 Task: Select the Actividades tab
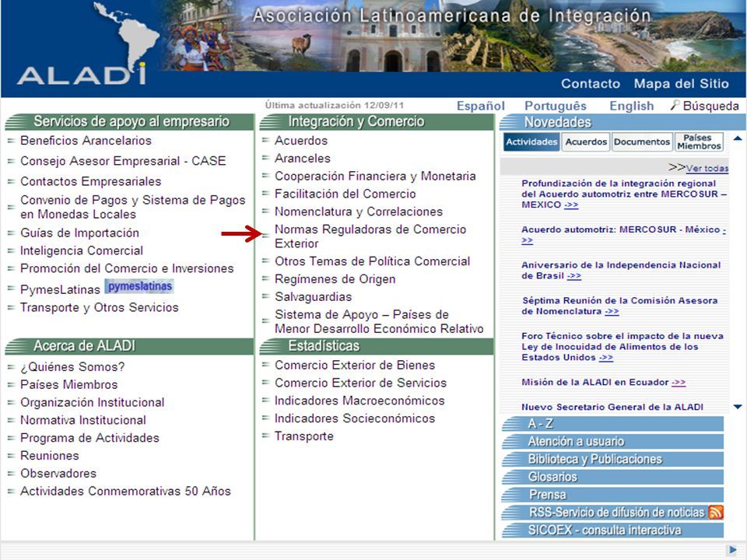(x=531, y=142)
